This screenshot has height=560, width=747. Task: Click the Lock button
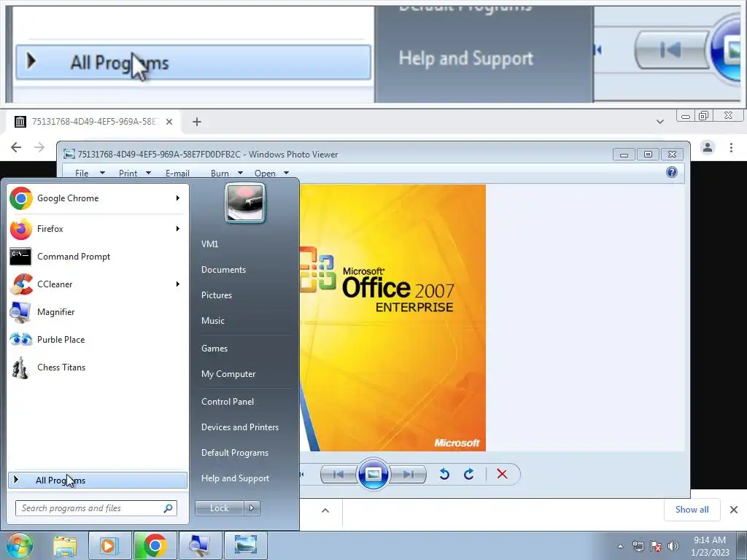pos(219,508)
